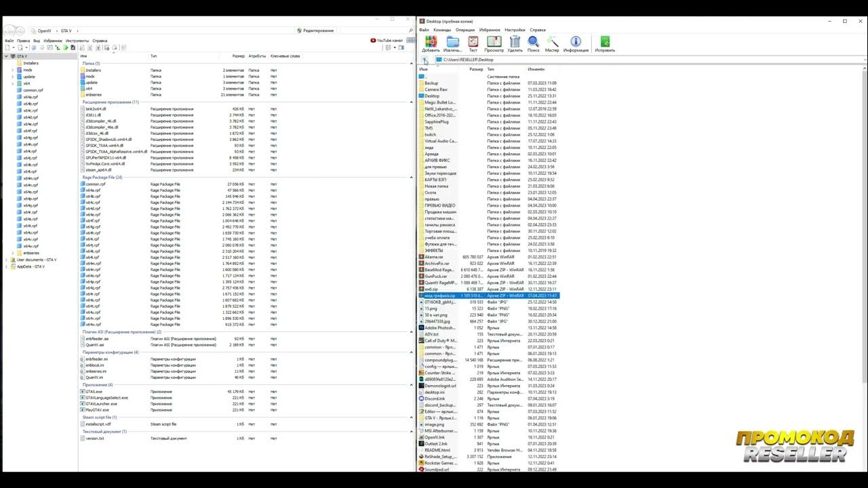Sort OpenIV list by Размер column
Screen dimensions: 868x488
click(x=239, y=56)
